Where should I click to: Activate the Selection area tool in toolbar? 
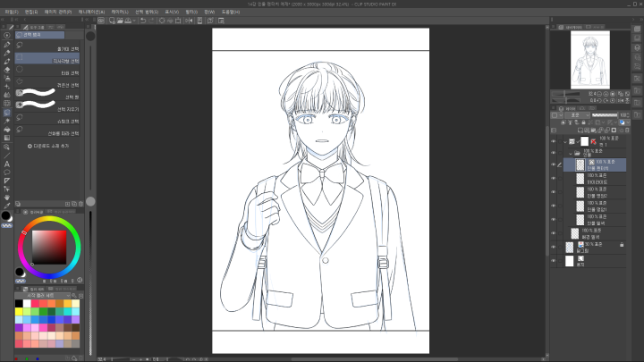point(7,112)
